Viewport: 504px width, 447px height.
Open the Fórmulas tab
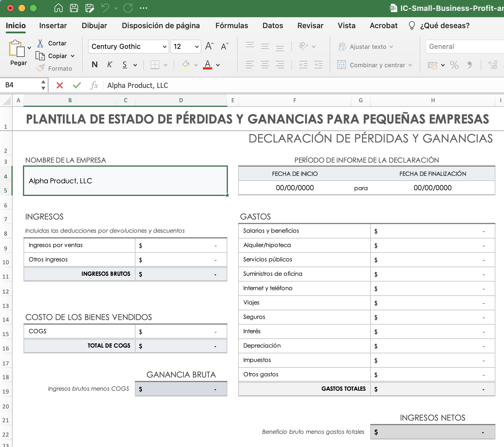coord(232,26)
